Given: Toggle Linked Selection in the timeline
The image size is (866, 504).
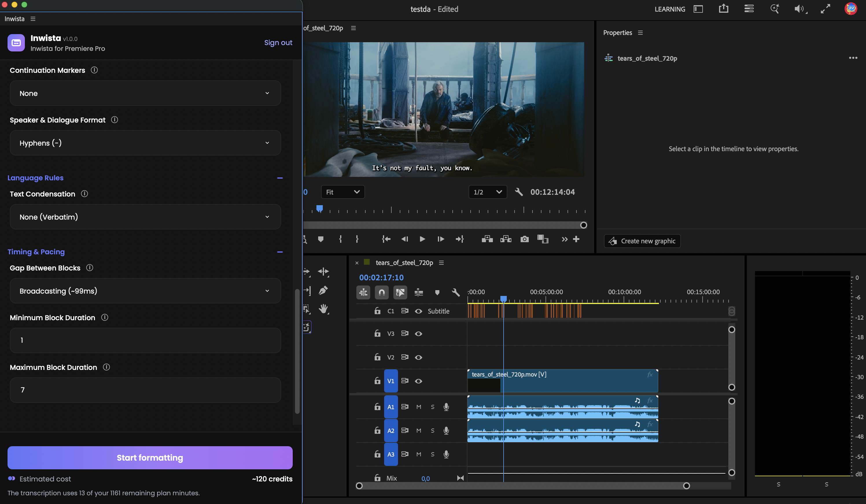Looking at the screenshot, I should tap(400, 292).
